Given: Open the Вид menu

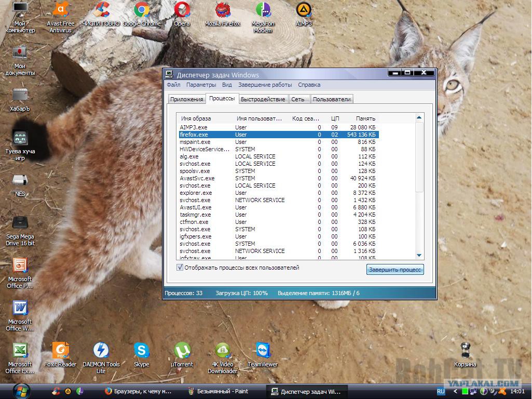Looking at the screenshot, I should coord(227,85).
